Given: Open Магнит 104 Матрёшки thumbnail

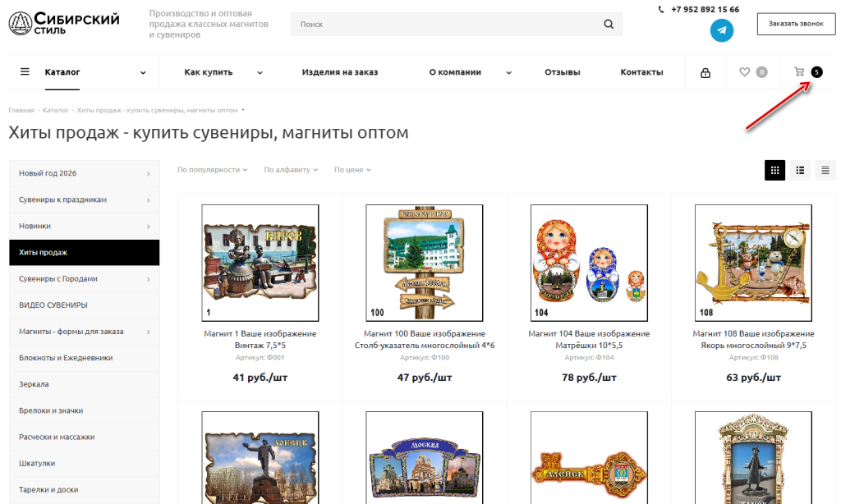Looking at the screenshot, I should pyautogui.click(x=589, y=263).
